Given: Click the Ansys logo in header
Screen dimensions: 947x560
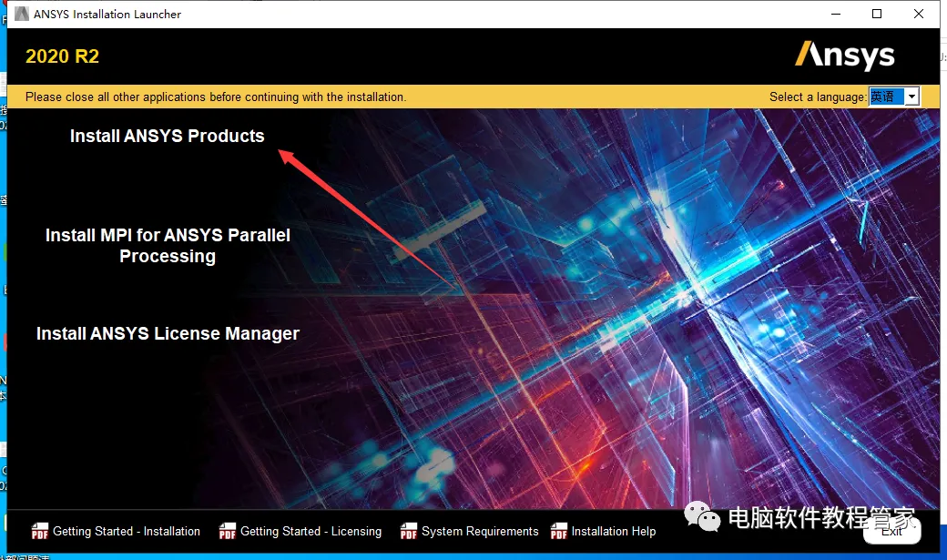Looking at the screenshot, I should [x=844, y=56].
